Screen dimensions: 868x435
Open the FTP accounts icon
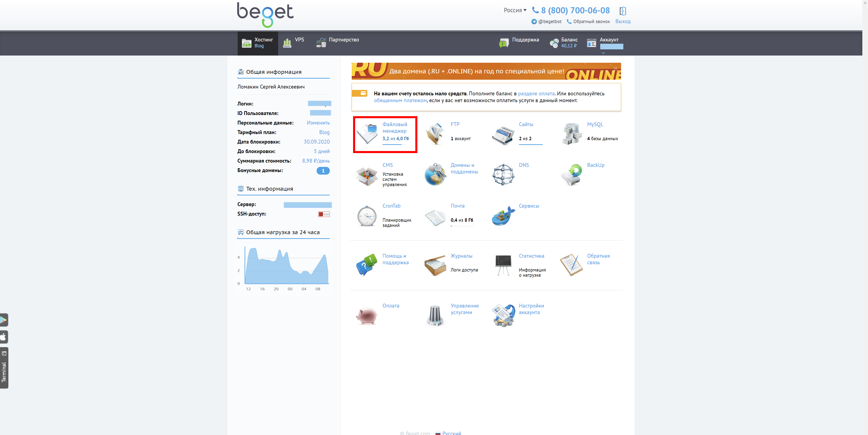tap(435, 134)
